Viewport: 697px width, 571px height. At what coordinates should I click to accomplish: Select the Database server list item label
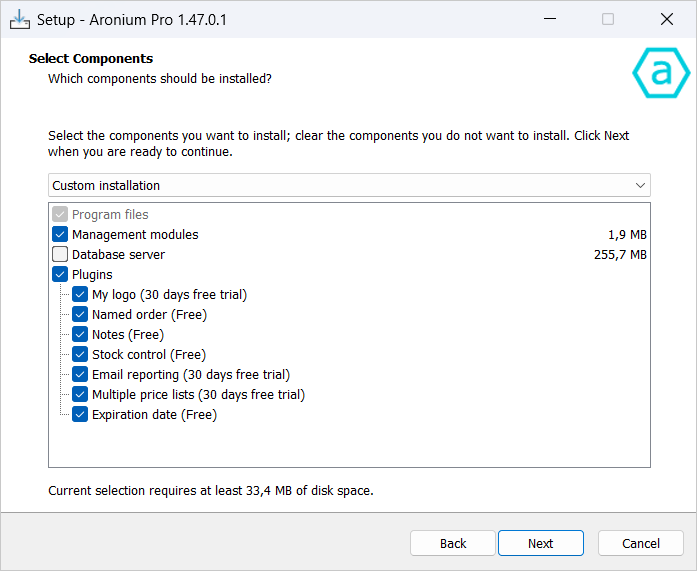pos(118,255)
